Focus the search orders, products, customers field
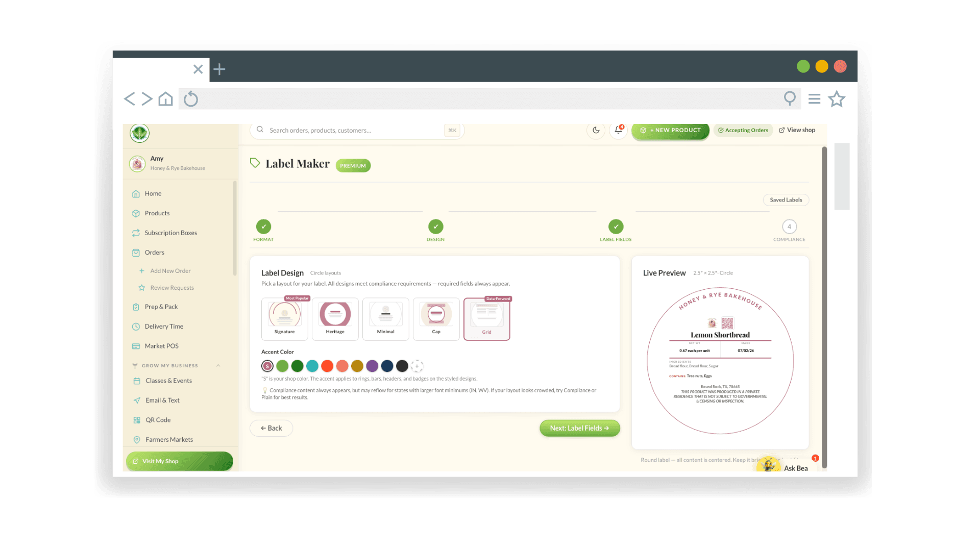 357,130
